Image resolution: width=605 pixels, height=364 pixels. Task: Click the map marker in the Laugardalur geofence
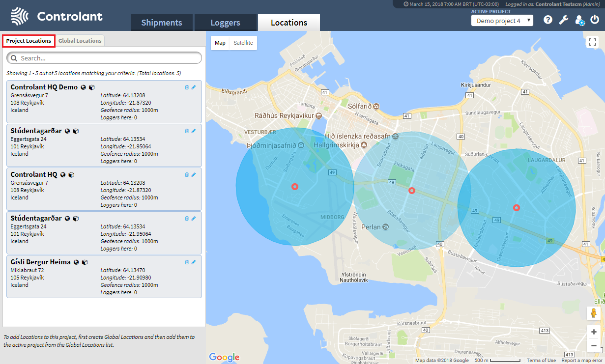point(517,208)
